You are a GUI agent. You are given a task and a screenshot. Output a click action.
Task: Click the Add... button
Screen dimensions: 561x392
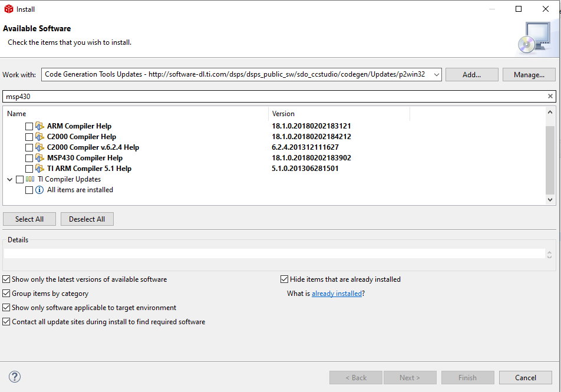click(x=471, y=74)
